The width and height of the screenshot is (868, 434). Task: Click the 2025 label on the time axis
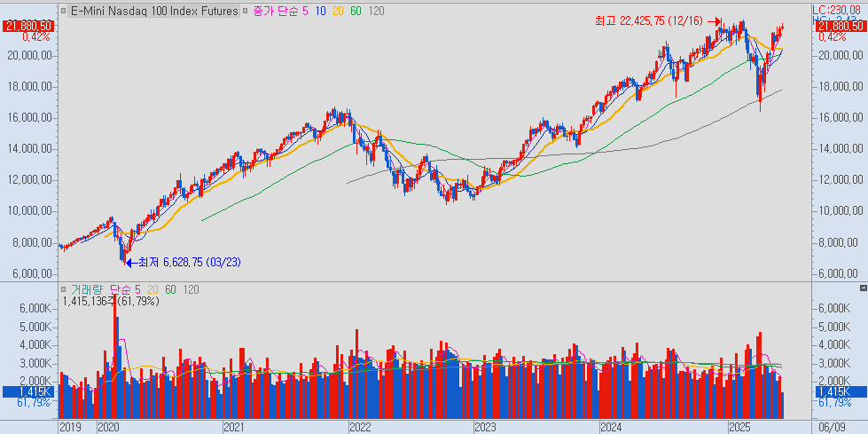pyautogui.click(x=739, y=428)
